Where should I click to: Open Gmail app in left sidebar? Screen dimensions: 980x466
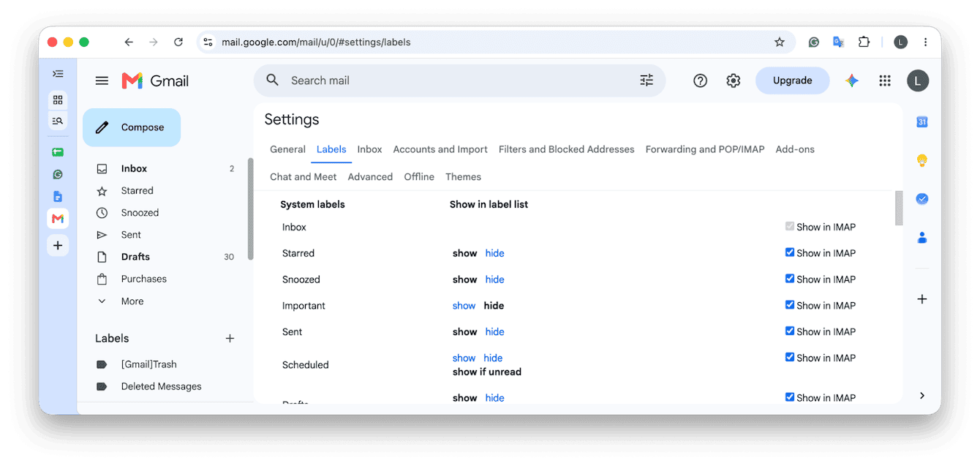tap(58, 219)
